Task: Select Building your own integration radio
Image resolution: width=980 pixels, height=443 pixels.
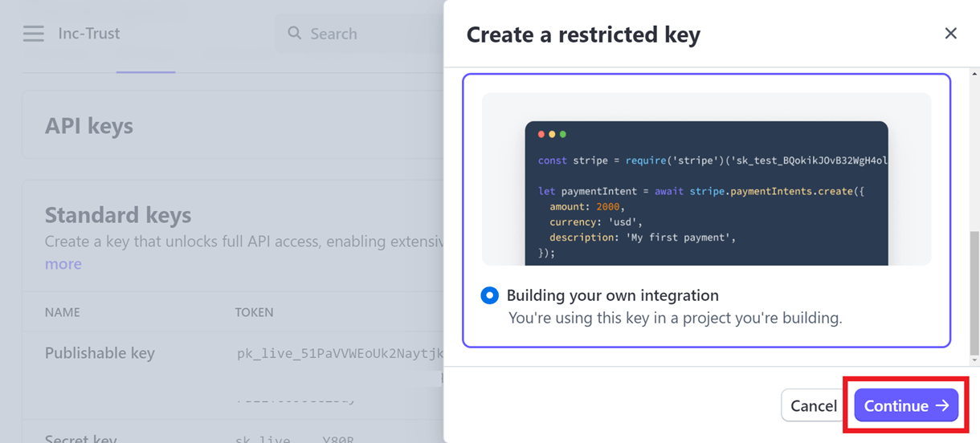Action: 489,295
